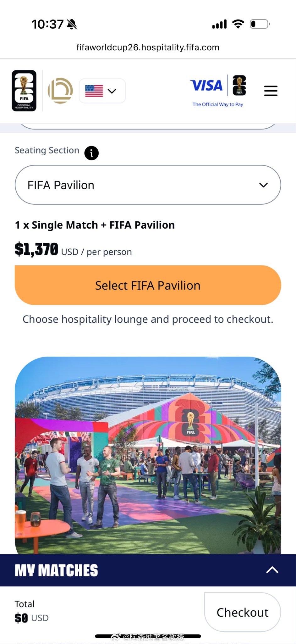Tap the US flag icon

tap(94, 91)
